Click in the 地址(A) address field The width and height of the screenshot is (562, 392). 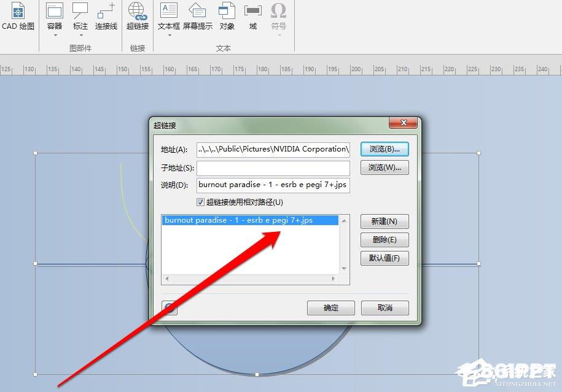pyautogui.click(x=273, y=150)
